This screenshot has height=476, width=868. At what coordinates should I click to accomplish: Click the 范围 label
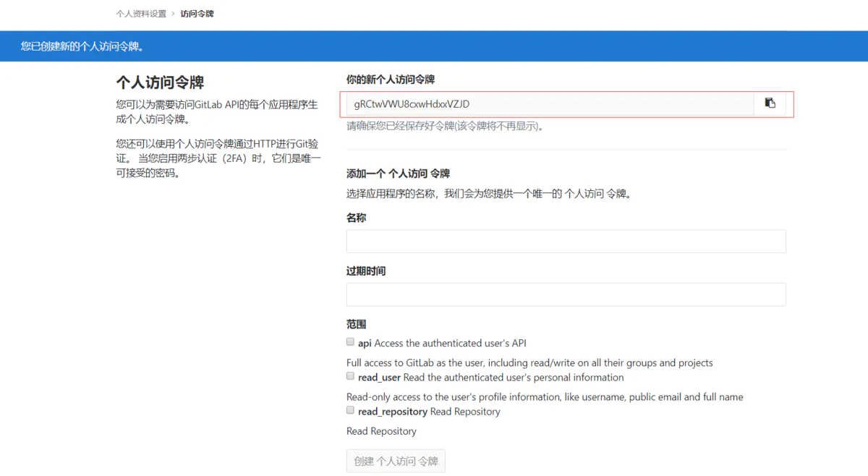coord(357,324)
